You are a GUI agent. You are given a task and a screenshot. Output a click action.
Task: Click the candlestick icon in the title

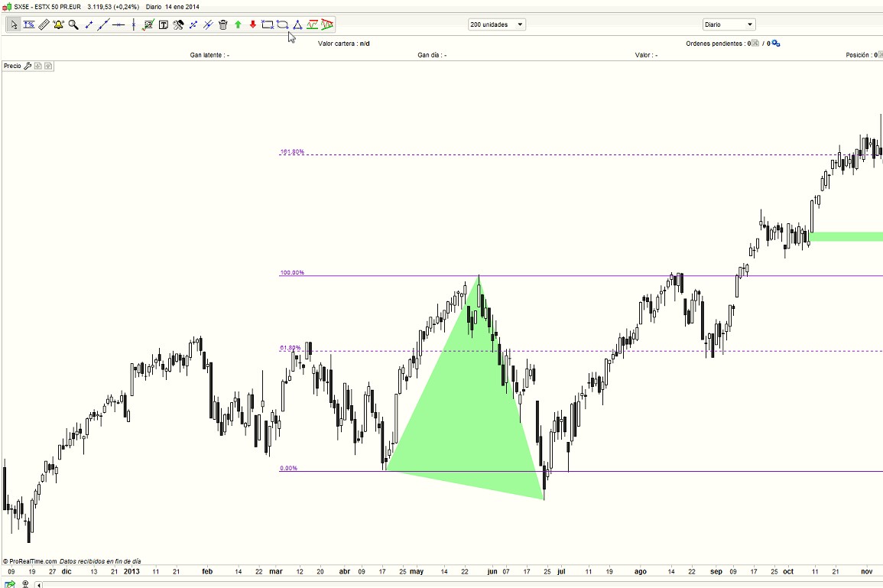pyautogui.click(x=8, y=7)
